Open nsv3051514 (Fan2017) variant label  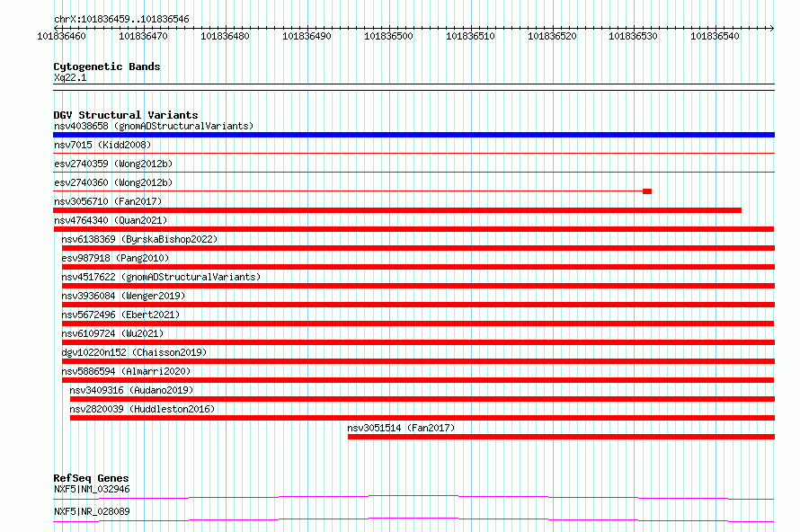point(401,428)
